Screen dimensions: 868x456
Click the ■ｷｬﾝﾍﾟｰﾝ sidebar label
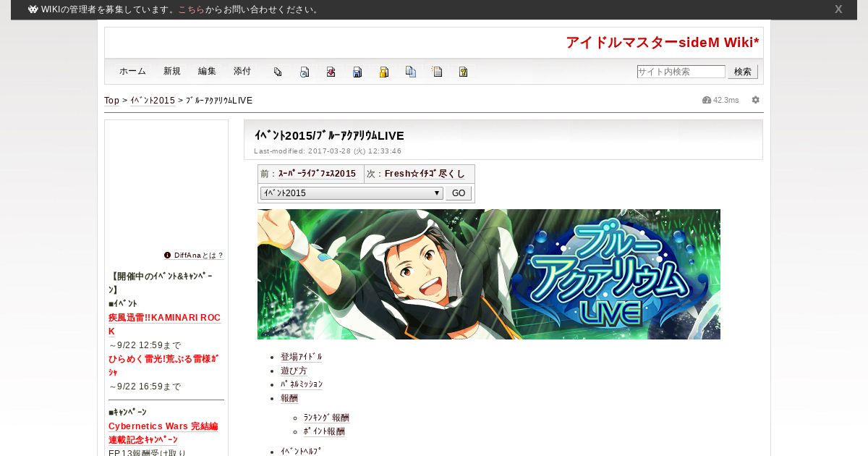point(127,412)
